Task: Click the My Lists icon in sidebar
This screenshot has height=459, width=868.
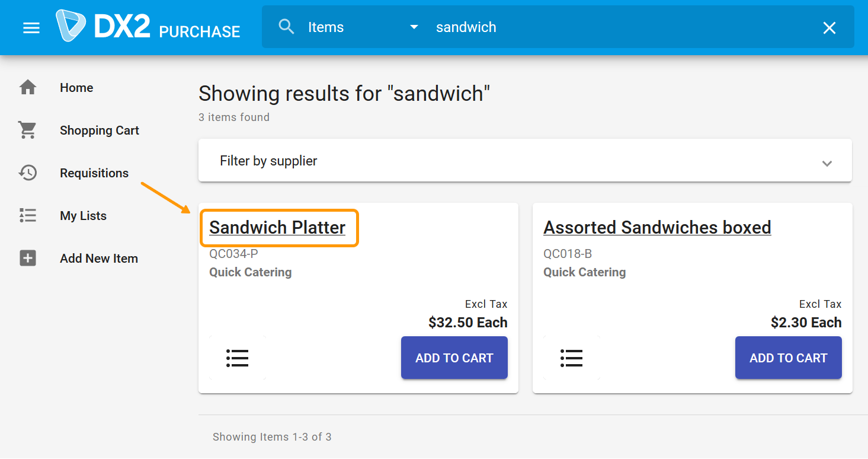Action: [x=28, y=216]
